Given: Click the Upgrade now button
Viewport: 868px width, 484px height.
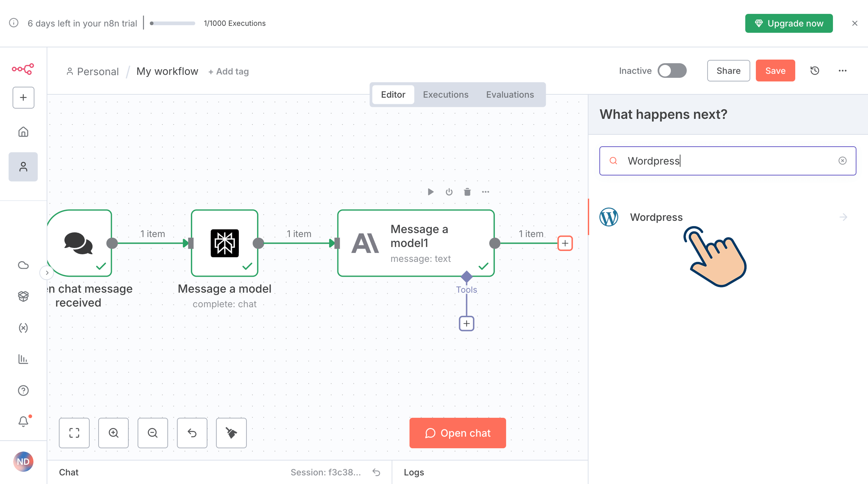Looking at the screenshot, I should point(789,23).
